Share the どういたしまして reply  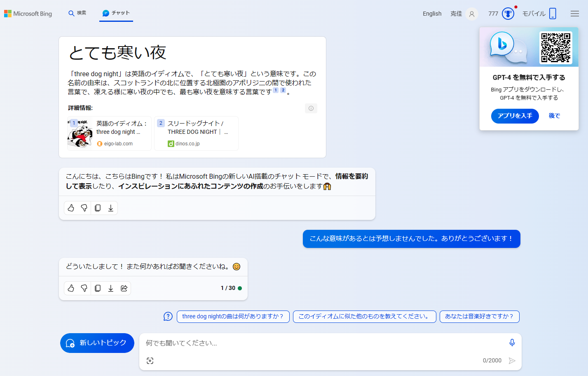(x=124, y=288)
